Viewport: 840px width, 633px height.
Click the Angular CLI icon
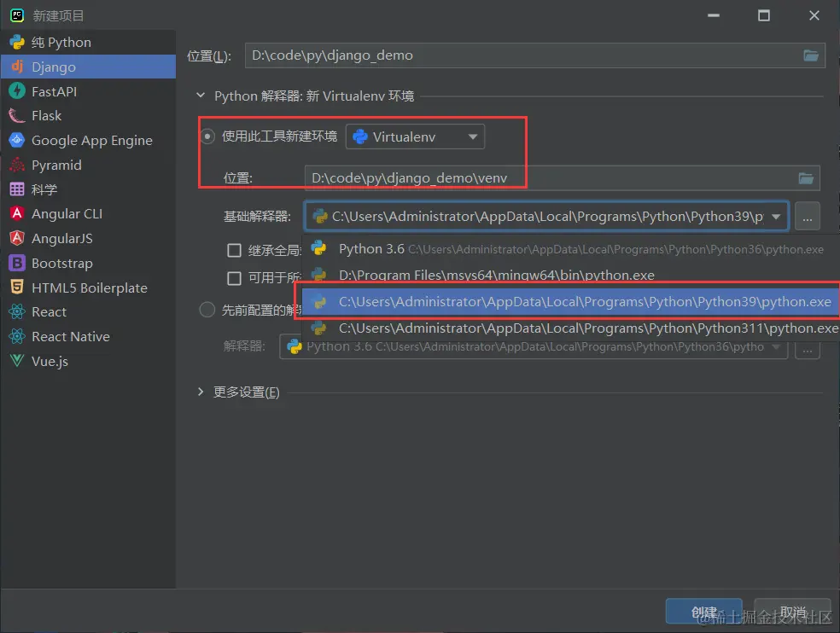point(17,213)
